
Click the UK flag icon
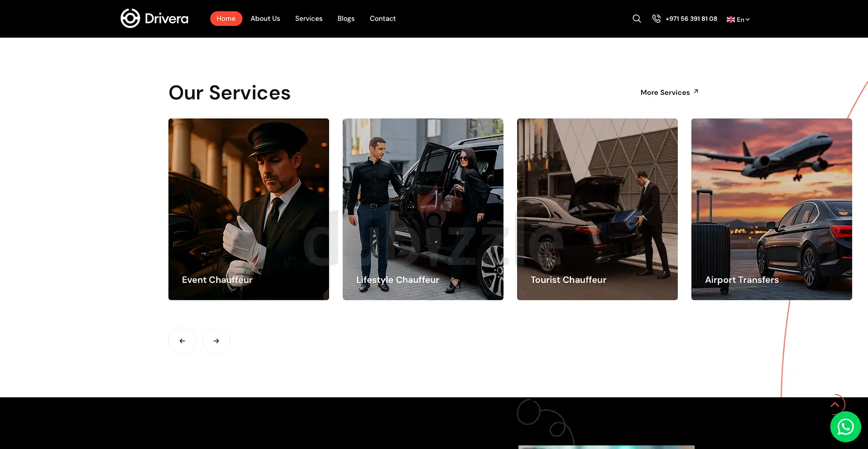[x=730, y=20]
